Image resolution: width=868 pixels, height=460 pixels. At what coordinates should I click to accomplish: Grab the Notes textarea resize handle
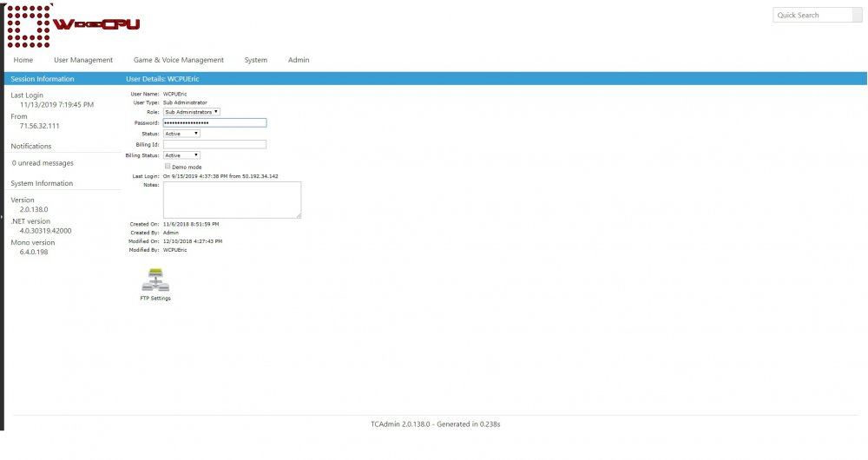click(x=299, y=215)
